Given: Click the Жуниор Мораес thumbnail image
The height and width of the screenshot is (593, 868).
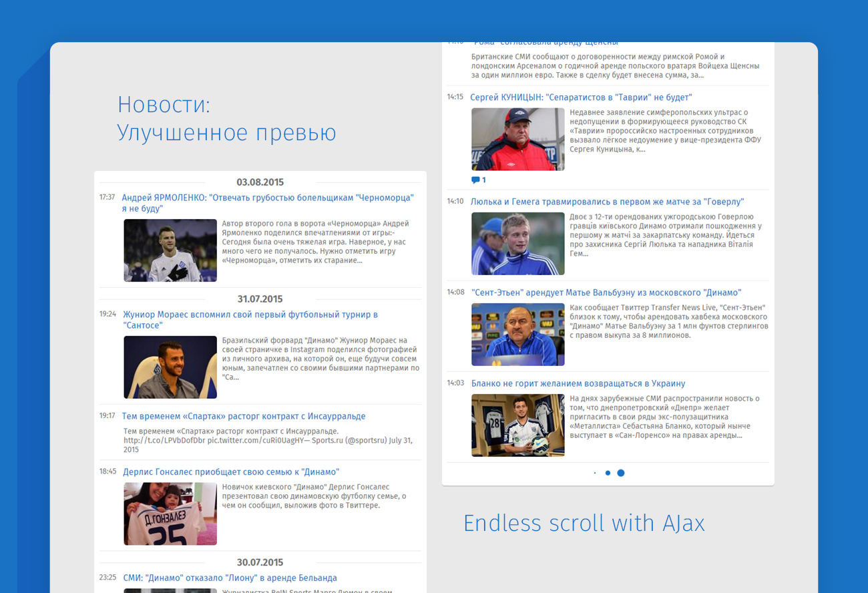Looking at the screenshot, I should [170, 367].
